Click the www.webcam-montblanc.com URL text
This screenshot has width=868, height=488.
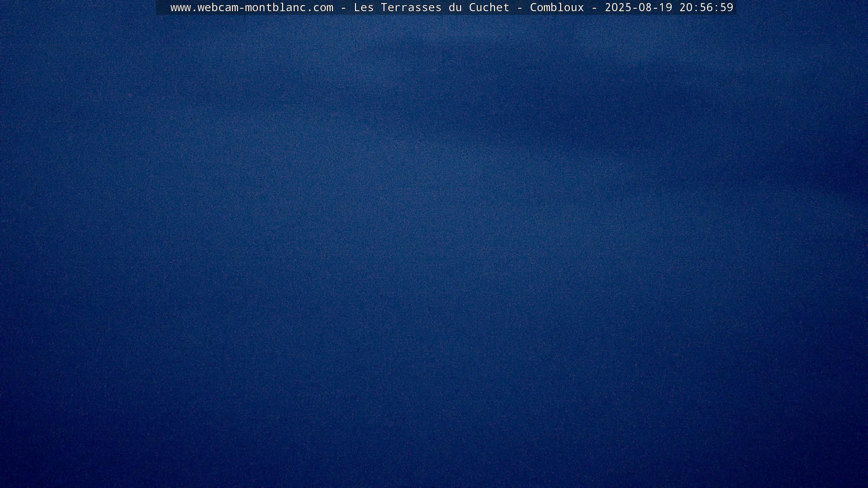point(252,7)
